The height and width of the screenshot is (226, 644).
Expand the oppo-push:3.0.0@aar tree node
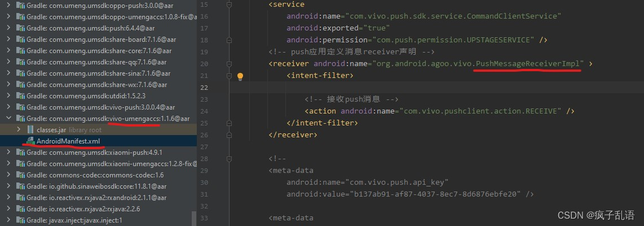[9, 5]
